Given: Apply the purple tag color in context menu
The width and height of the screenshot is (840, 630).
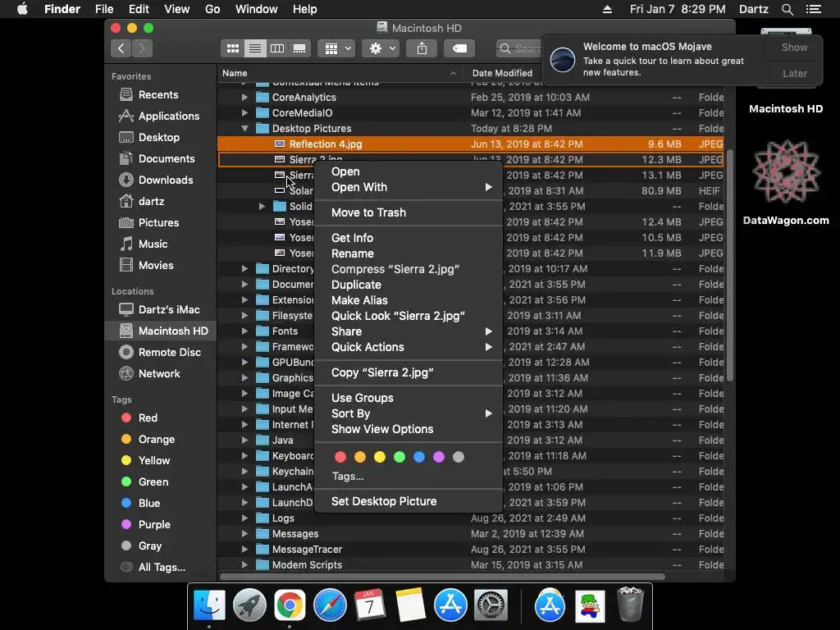Looking at the screenshot, I should tap(439, 457).
